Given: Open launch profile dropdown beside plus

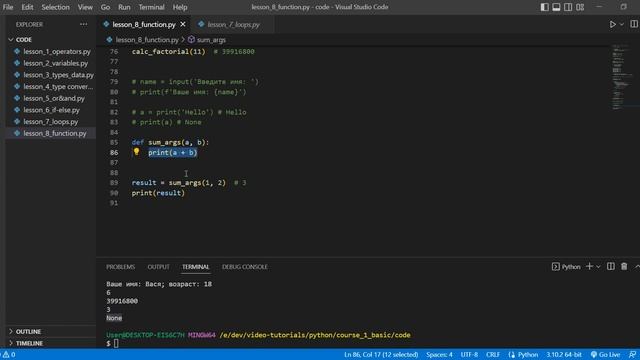Looking at the screenshot, I should [598, 267].
